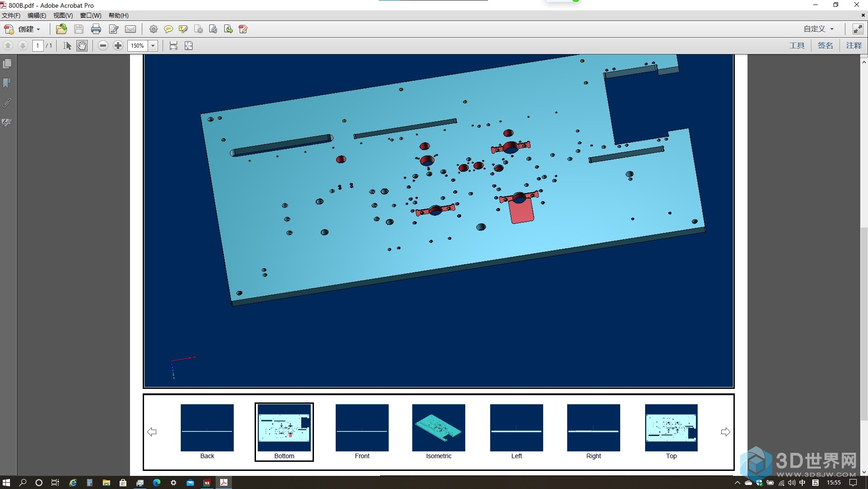This screenshot has height=489, width=868.
Task: Activate the Hand pan tool
Action: [x=82, y=45]
